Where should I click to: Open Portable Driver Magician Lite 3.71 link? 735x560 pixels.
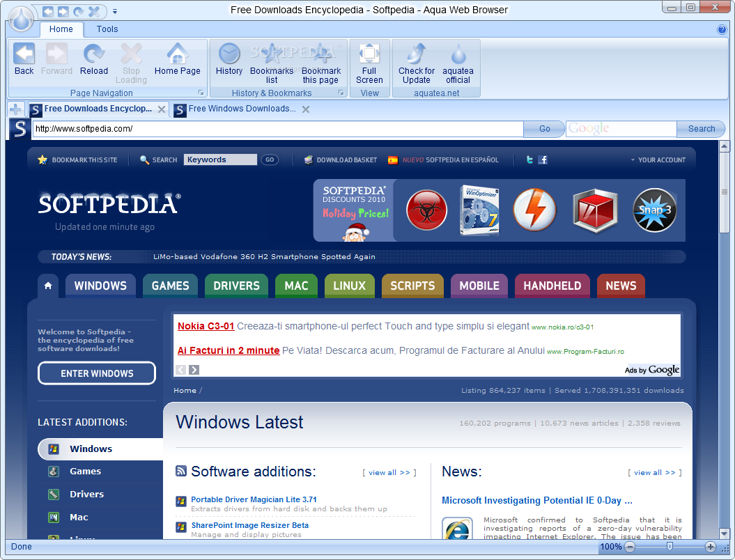tap(254, 499)
